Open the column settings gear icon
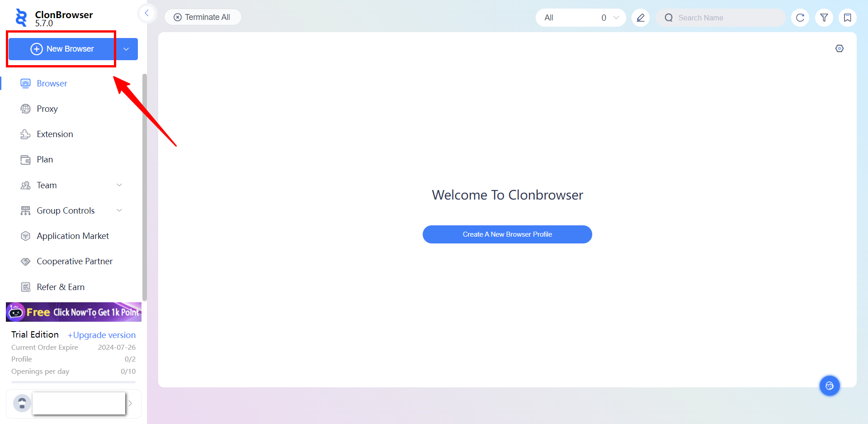 (840, 48)
